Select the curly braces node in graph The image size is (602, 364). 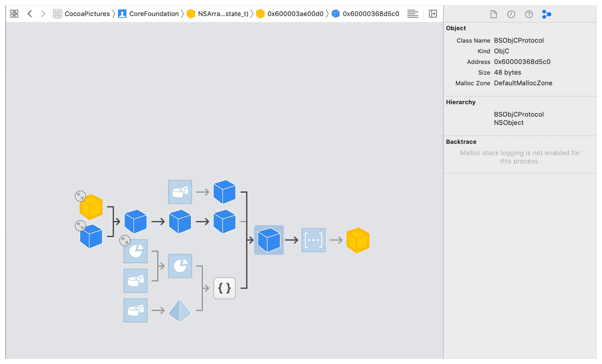[x=224, y=288]
